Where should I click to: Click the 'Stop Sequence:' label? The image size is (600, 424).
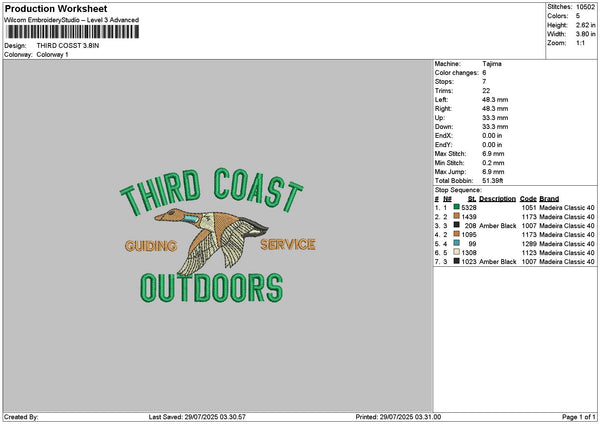pos(458,190)
